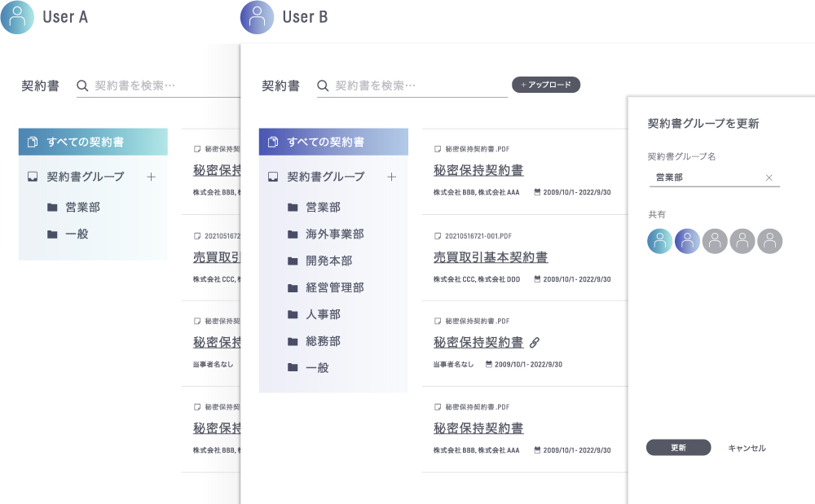Select 経営管理部 folder in User B sidebar
This screenshot has width=815, height=504.
pyautogui.click(x=334, y=287)
